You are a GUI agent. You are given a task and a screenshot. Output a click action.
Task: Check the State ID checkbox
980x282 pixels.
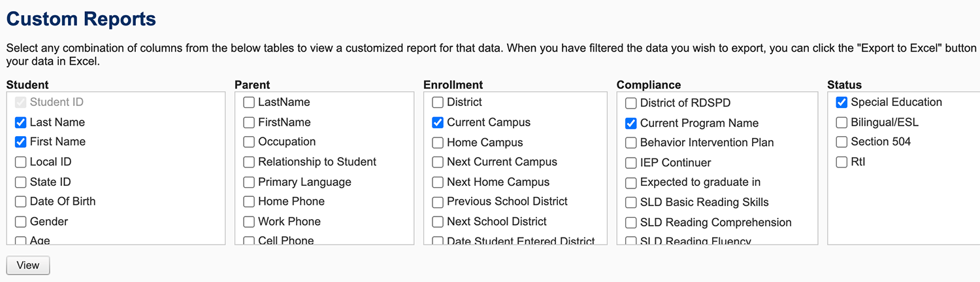pos(21,183)
